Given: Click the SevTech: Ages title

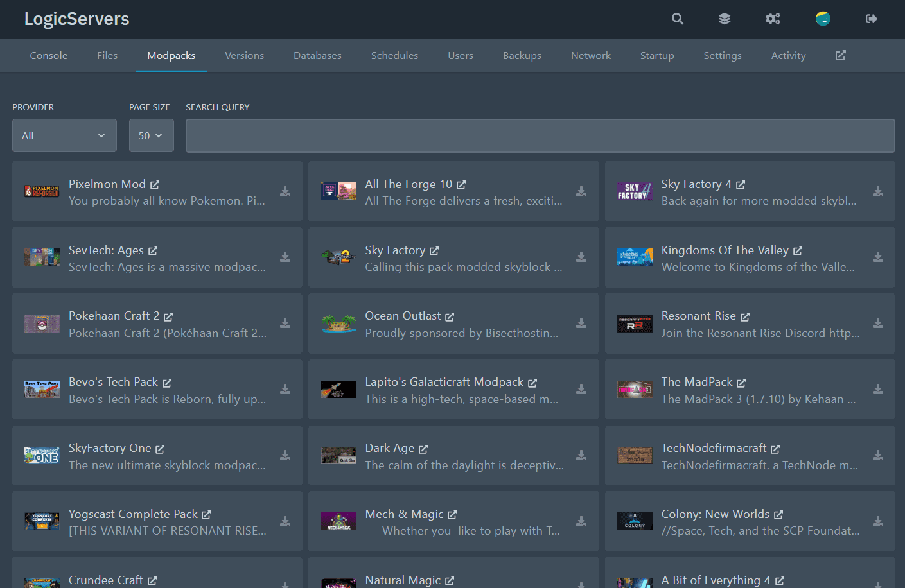Looking at the screenshot, I should coord(106,250).
